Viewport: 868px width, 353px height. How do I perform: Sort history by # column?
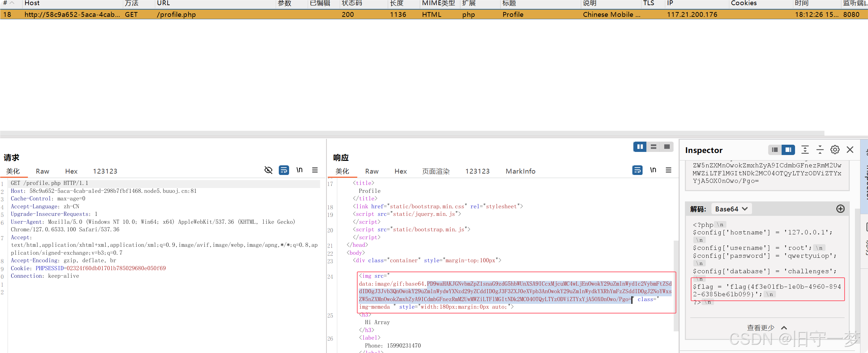[x=10, y=3]
